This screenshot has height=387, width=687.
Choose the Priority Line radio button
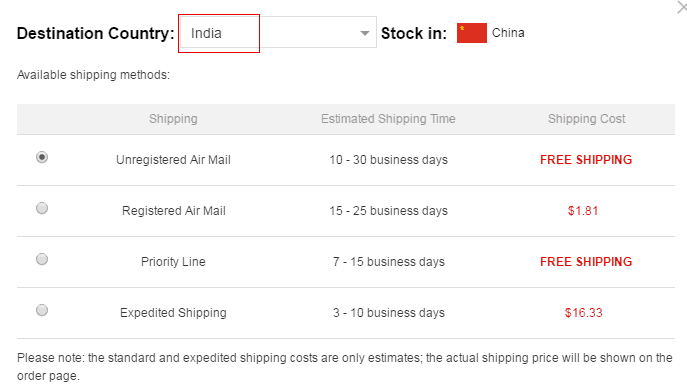42,259
